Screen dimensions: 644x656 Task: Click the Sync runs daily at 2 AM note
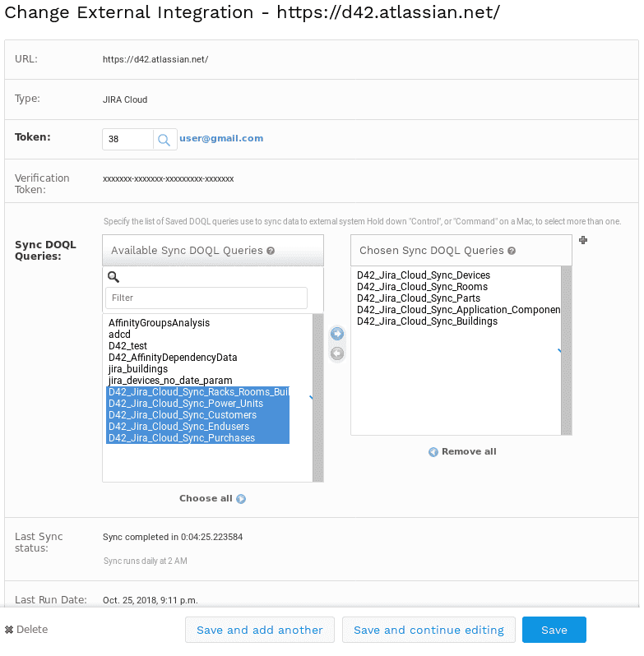click(x=146, y=561)
